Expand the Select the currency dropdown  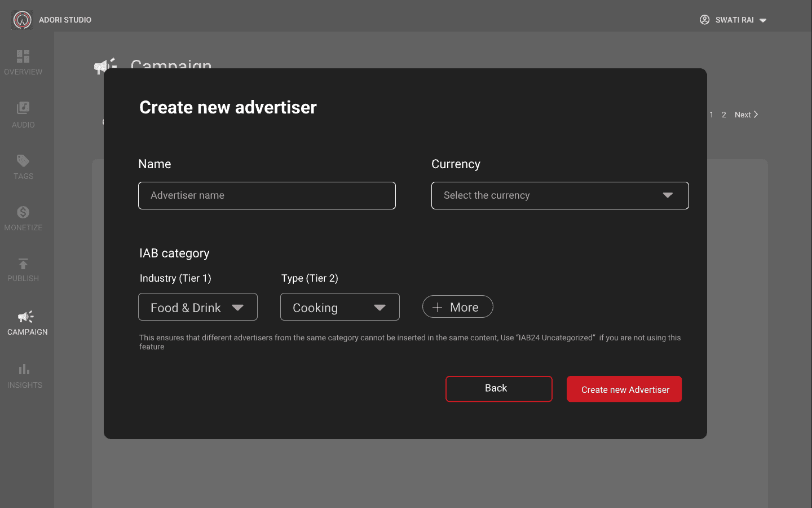(560, 195)
